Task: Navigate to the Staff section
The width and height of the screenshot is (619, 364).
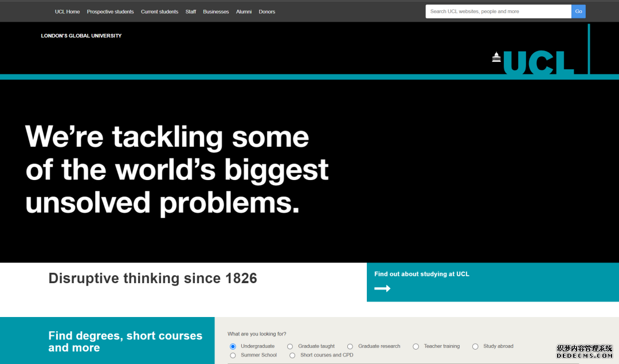Action: [x=191, y=11]
